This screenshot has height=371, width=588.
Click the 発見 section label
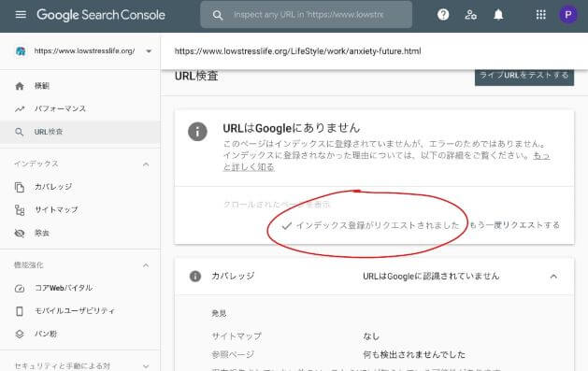[219, 314]
